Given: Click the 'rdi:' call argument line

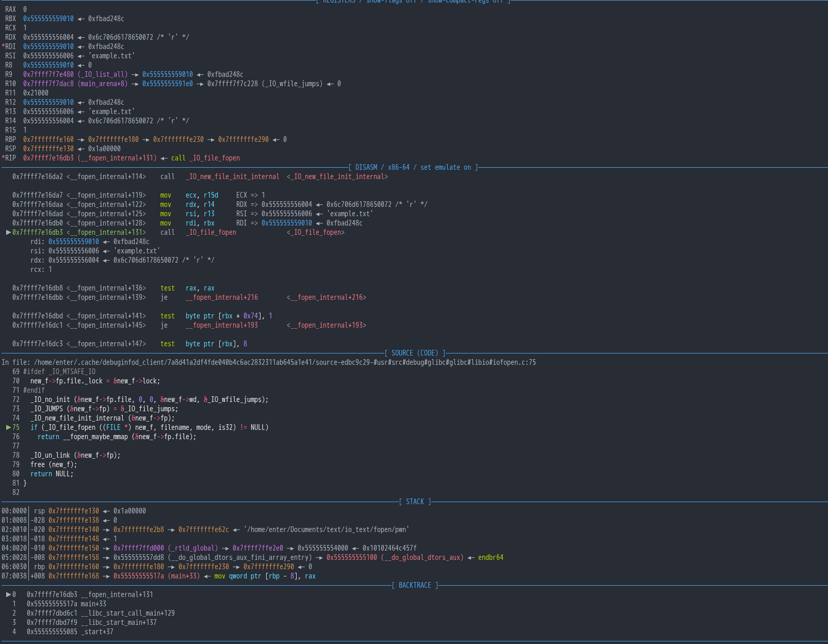Looking at the screenshot, I should 90,242.
